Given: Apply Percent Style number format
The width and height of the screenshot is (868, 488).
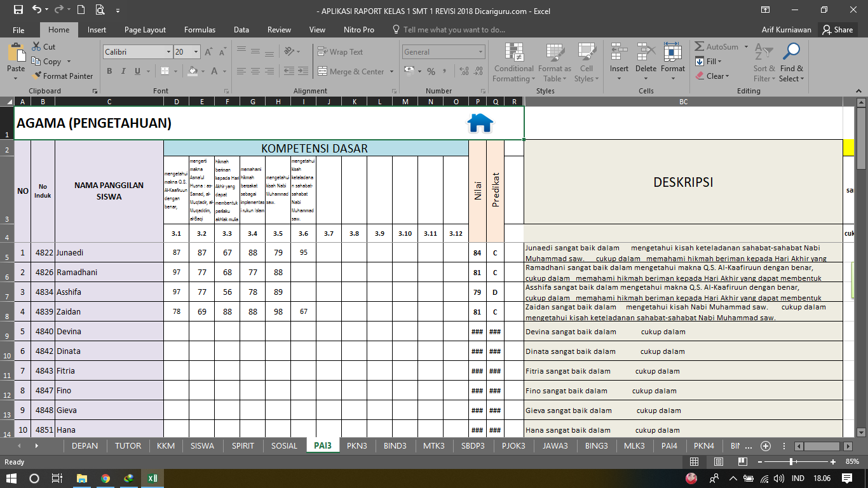Looking at the screenshot, I should pyautogui.click(x=431, y=71).
